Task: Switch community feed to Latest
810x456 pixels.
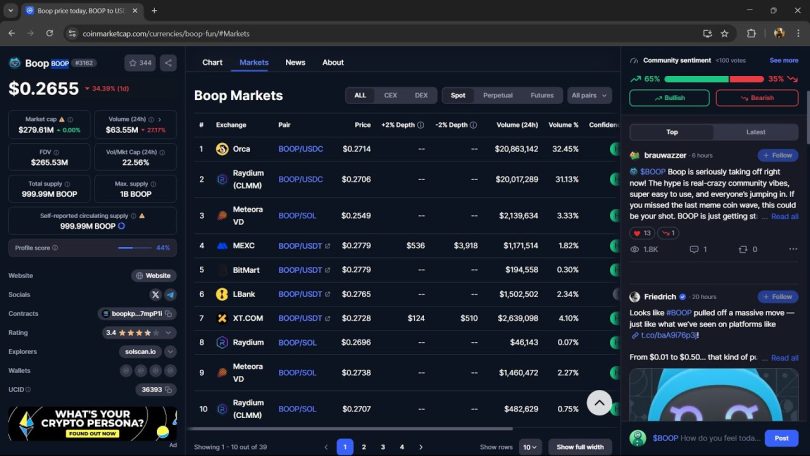Action: [755, 132]
